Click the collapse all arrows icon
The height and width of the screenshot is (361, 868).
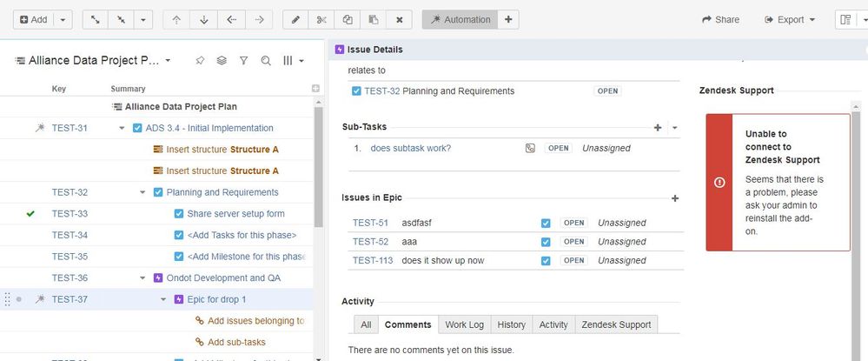[x=121, y=19]
